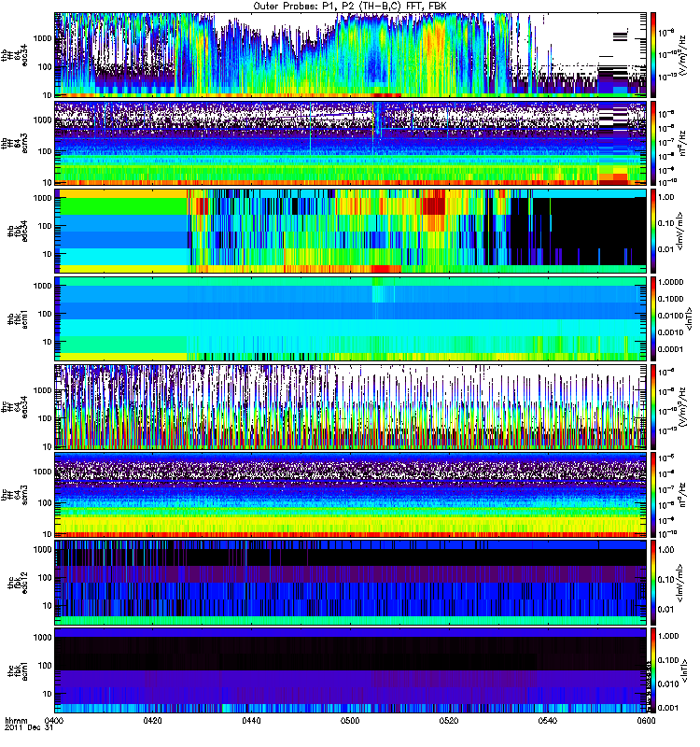The image size is (700, 747).
Task: Click the 0540 time axis label
Action: [547, 720]
